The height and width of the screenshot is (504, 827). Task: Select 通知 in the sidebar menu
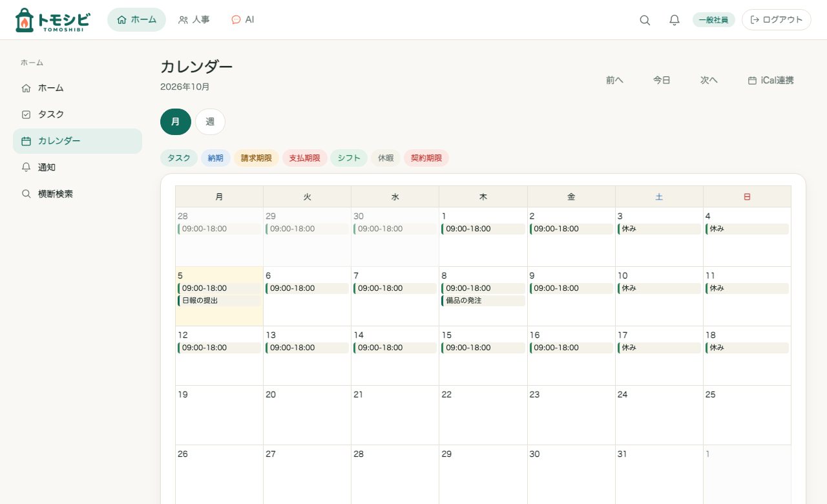click(x=78, y=167)
